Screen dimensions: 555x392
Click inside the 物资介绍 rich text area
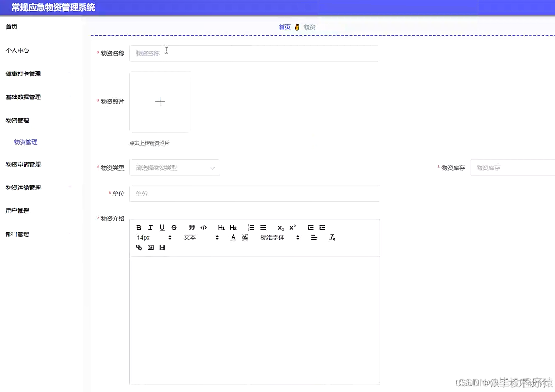255,320
